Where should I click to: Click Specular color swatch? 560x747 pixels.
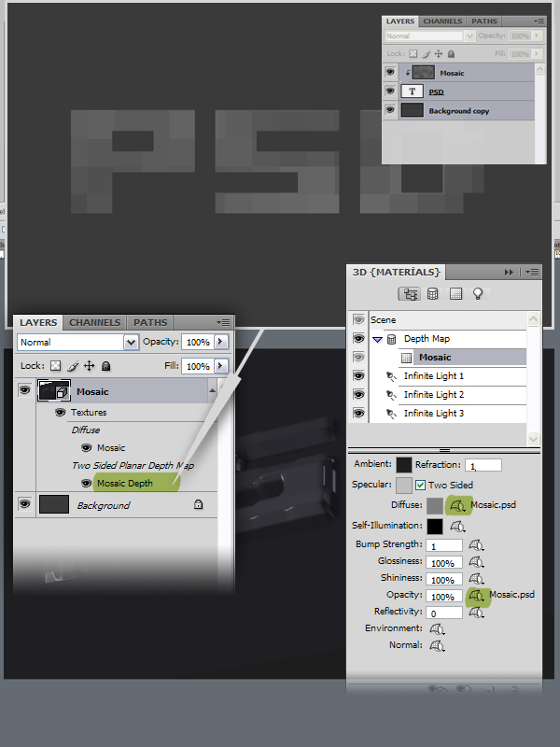[x=404, y=486]
